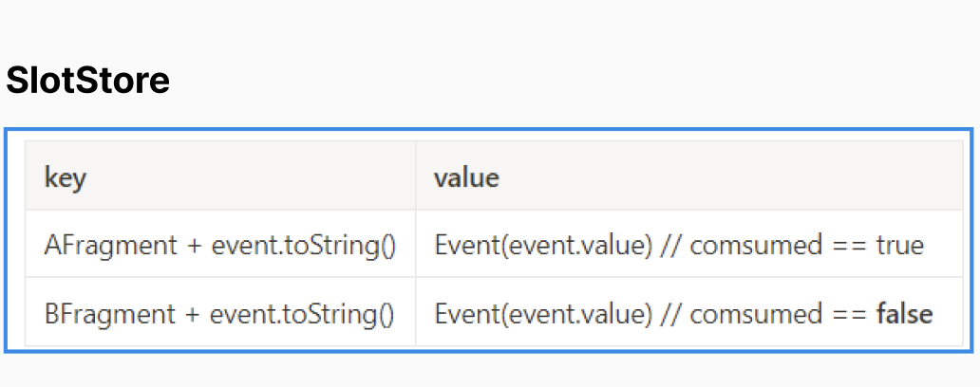Click the plus sign after AFragment
Viewport: 980px width, 387px height.
194,245
